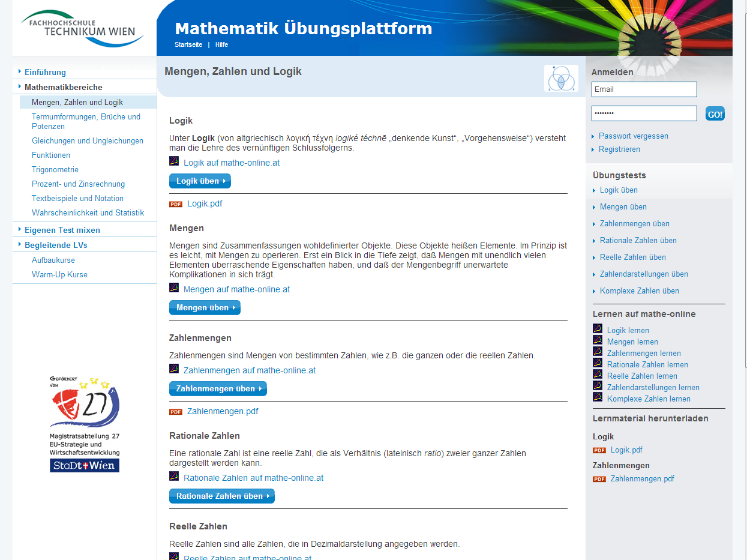Expand the Einführung navigation section

[x=45, y=72]
